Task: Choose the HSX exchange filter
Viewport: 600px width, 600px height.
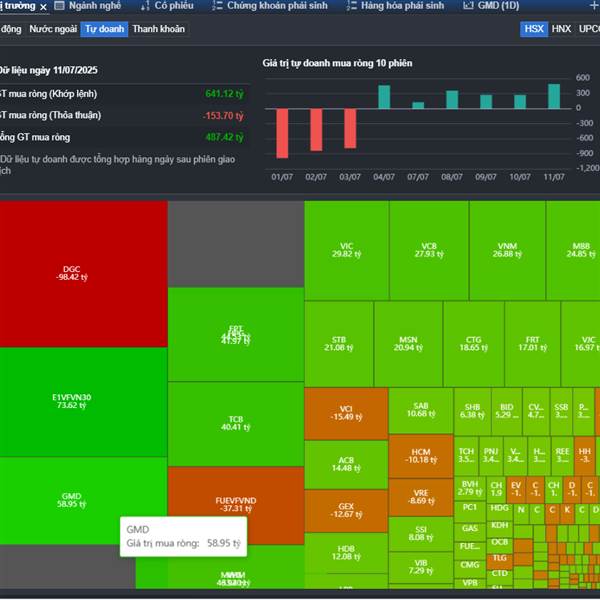Action: [534, 29]
